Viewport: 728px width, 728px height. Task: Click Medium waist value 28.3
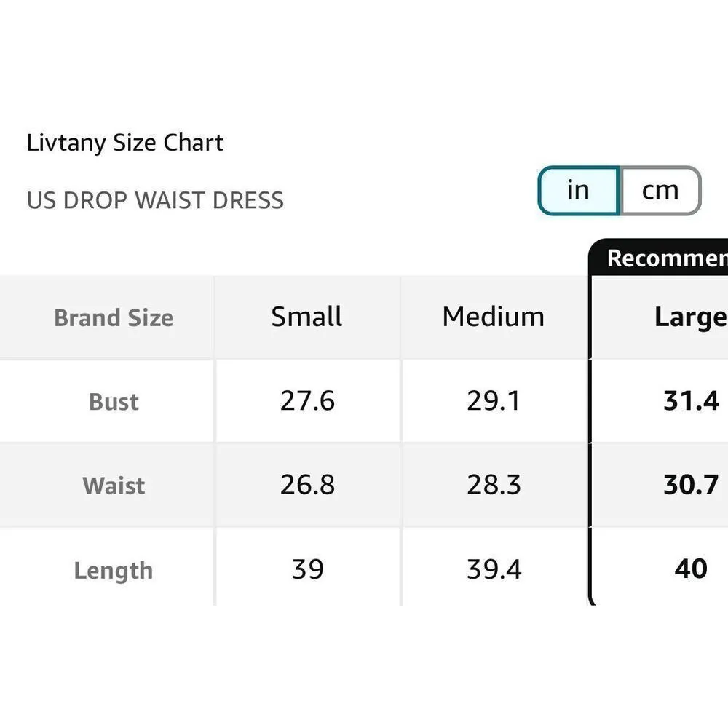tap(494, 485)
